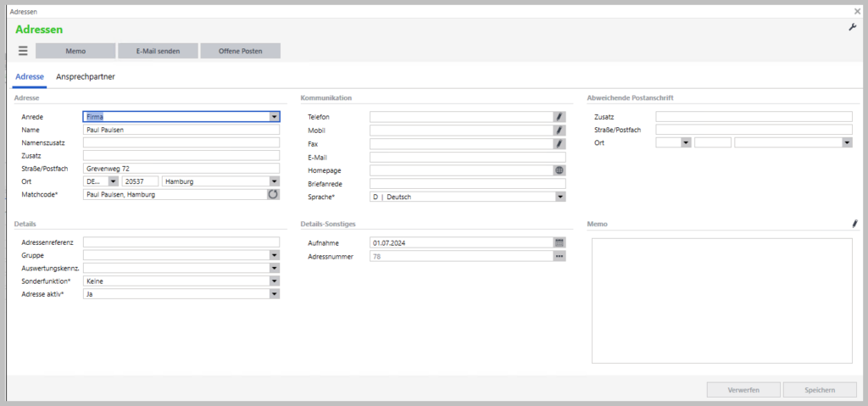
Task: Open the Aufnahme calendar picker icon
Action: point(559,242)
